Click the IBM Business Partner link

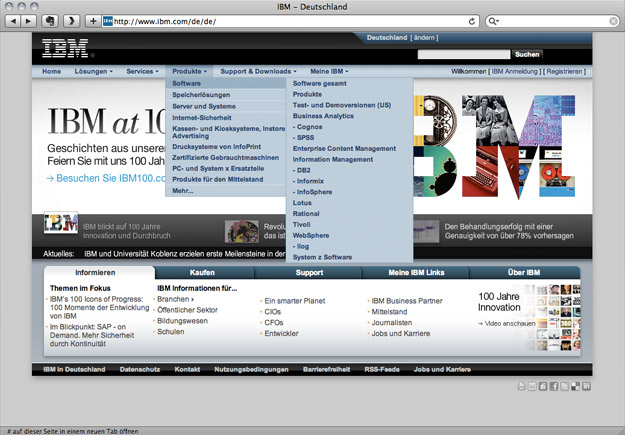pyautogui.click(x=407, y=301)
